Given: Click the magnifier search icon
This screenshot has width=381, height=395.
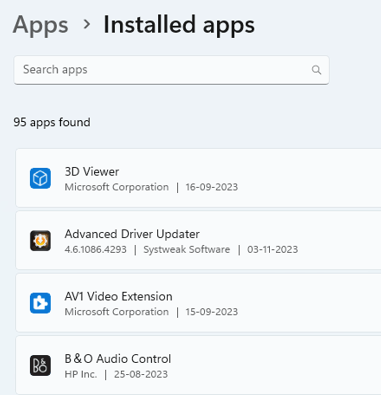Looking at the screenshot, I should pyautogui.click(x=316, y=70).
